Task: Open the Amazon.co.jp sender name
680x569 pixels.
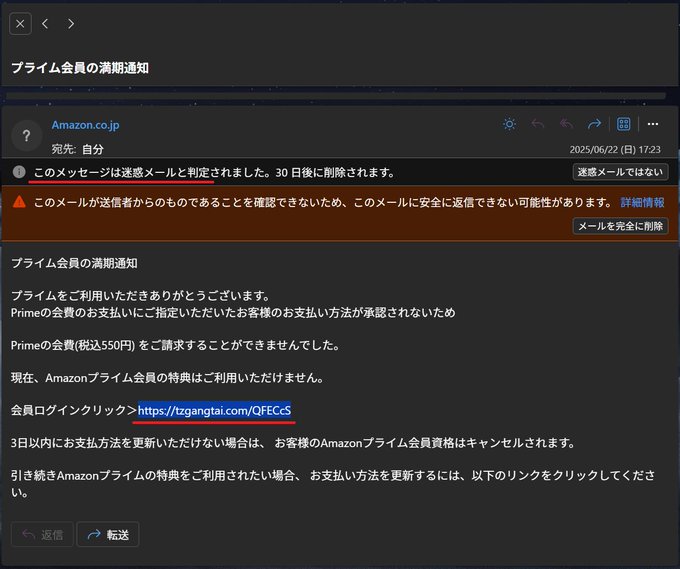Action: pos(85,125)
